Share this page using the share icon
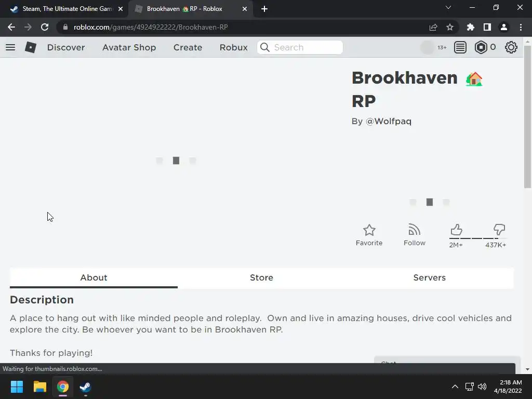 coord(433,27)
